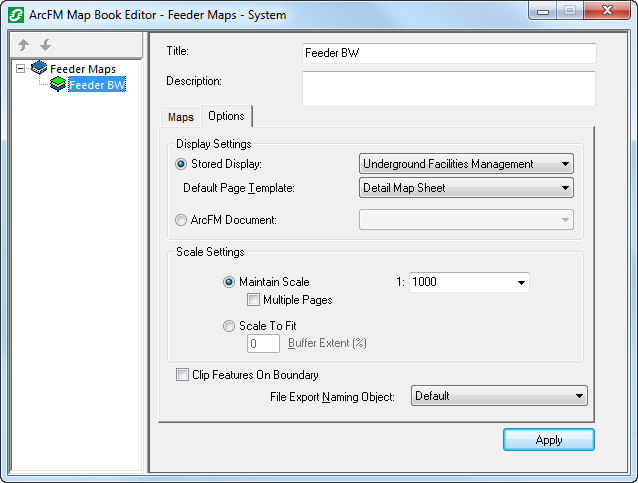
Task: Click the move up arrow icon
Action: pos(24,45)
